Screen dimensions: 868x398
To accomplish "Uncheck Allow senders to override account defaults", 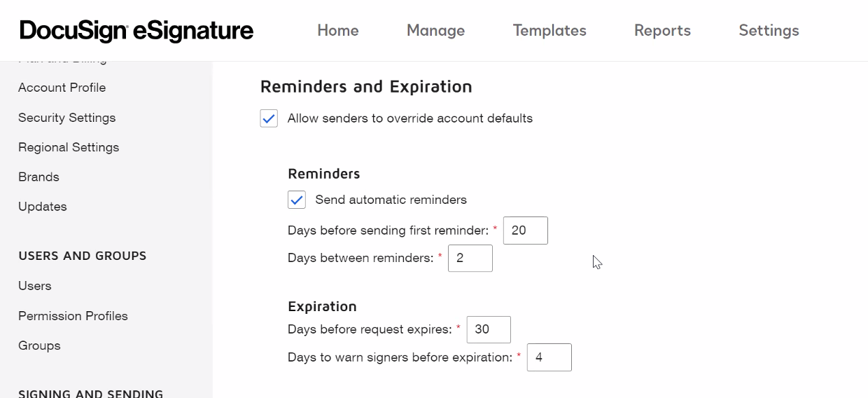I will coord(269,118).
